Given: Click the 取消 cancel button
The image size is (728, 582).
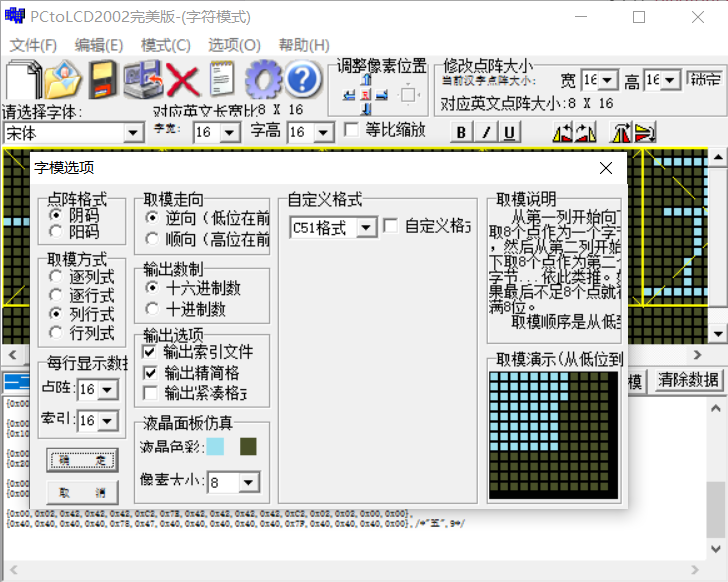Looking at the screenshot, I should [x=82, y=492].
